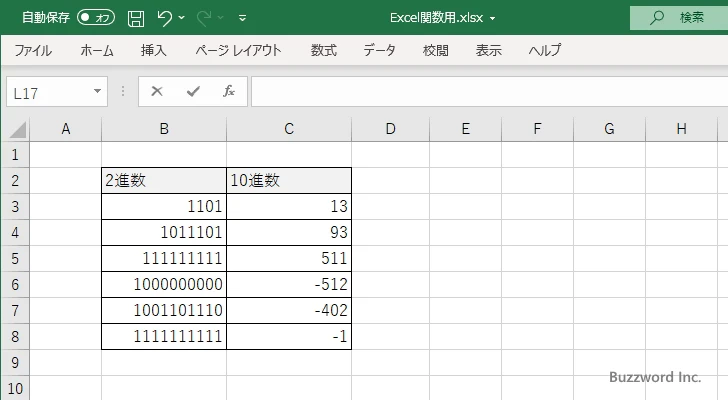Click cell containing 2進数

click(164, 181)
